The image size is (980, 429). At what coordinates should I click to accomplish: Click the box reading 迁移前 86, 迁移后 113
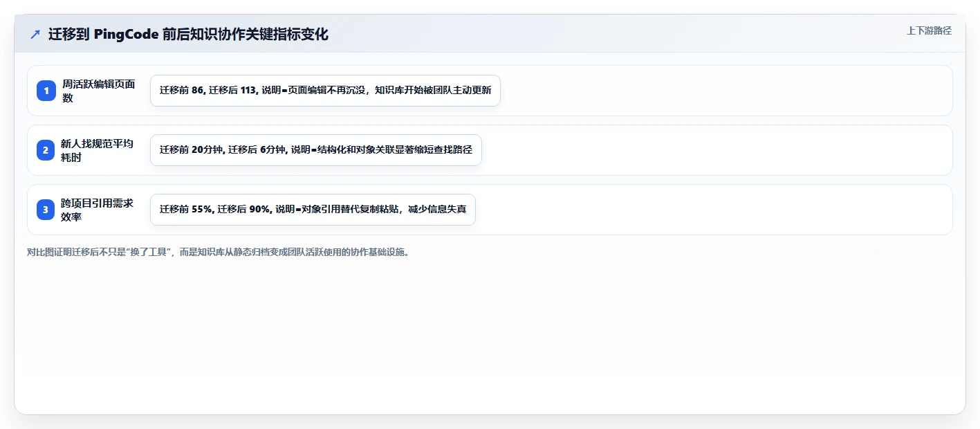pos(325,91)
